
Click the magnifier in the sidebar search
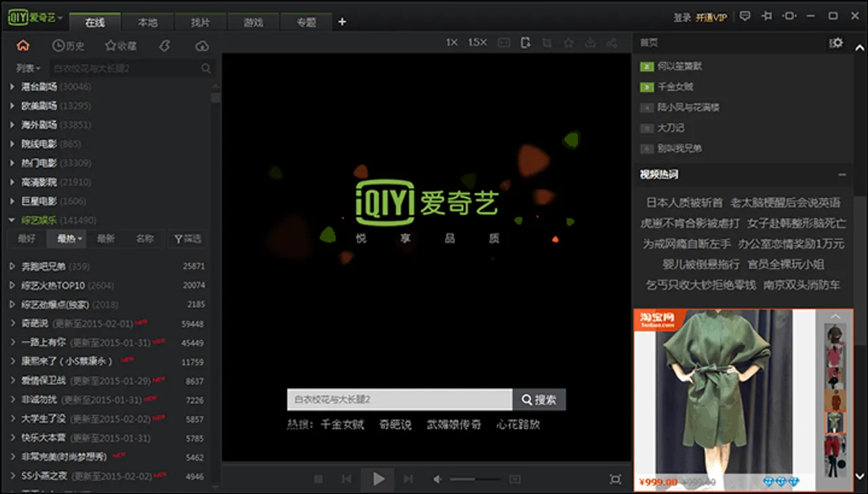206,68
